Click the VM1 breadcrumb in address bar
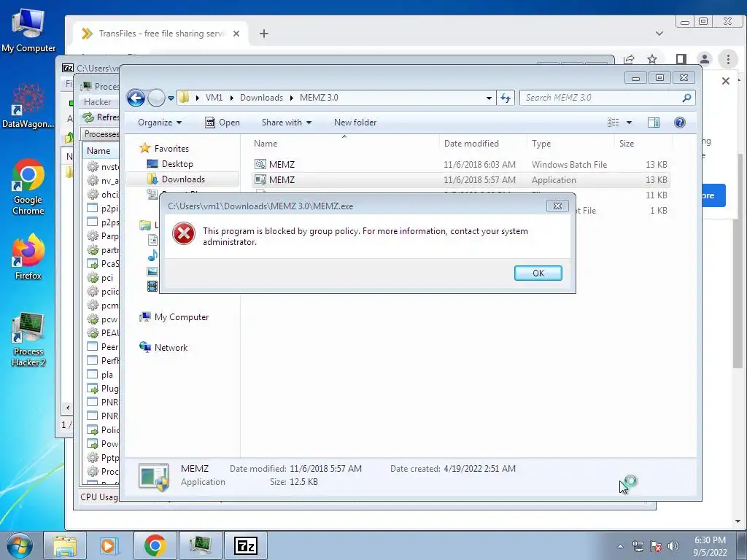This screenshot has width=747, height=560. pyautogui.click(x=214, y=98)
